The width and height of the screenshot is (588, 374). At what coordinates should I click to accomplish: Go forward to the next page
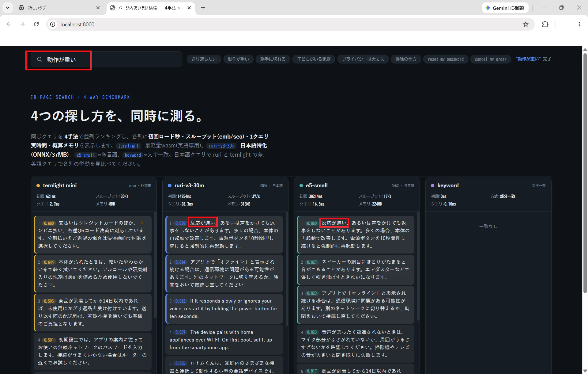coord(22,24)
